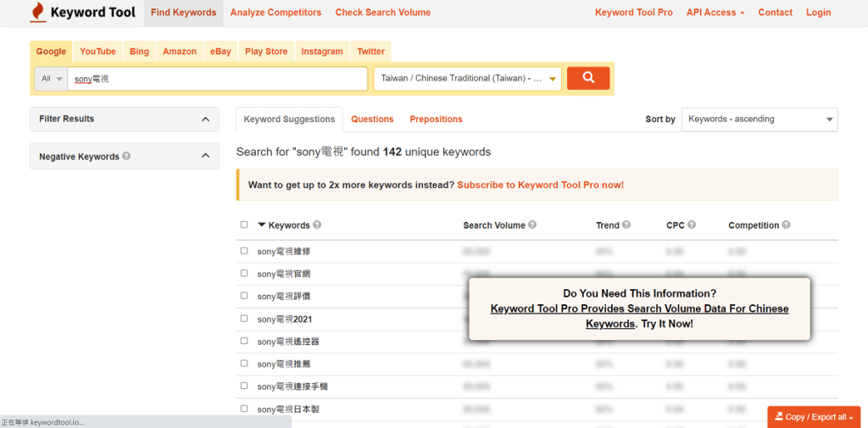Switch to the eBay tab
This screenshot has height=428, width=868.
pyautogui.click(x=221, y=52)
